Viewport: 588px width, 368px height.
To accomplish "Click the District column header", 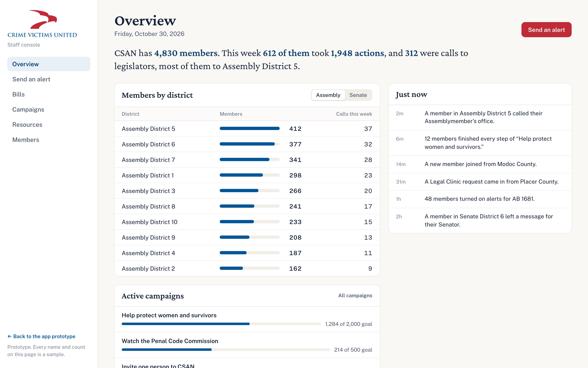I will pos(130,114).
